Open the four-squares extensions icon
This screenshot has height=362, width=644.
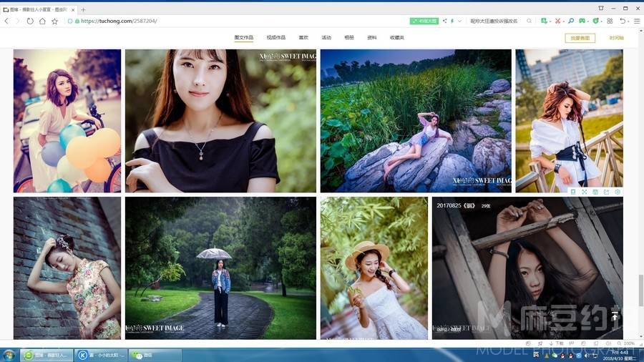pos(610,21)
